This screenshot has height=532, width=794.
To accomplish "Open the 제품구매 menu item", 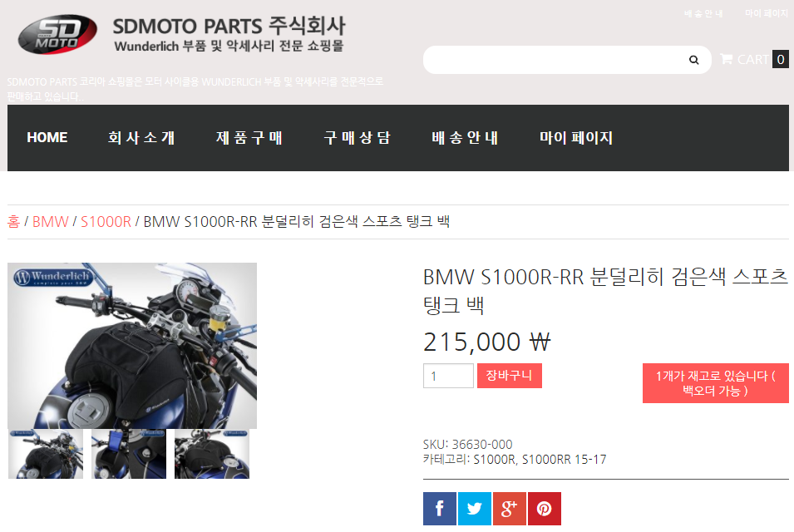I will click(x=249, y=138).
